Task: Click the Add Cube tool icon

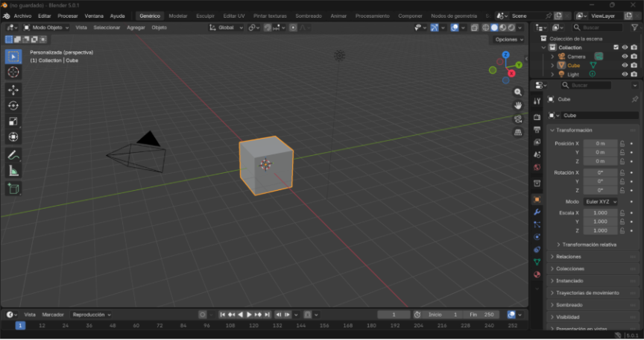Action: tap(13, 189)
